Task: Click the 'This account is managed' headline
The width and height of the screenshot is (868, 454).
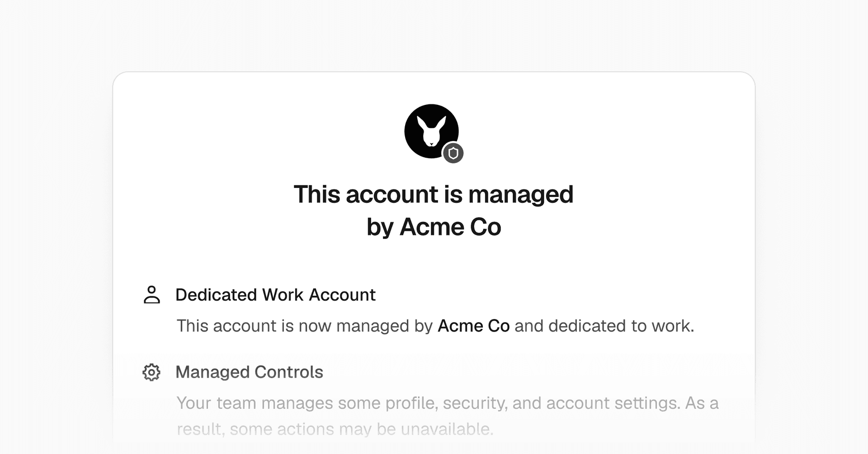Action: point(434,194)
